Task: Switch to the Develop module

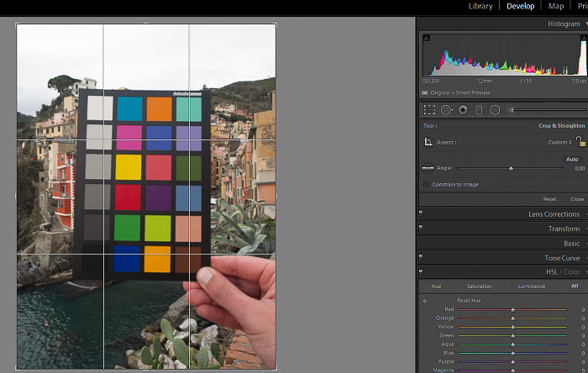Action: pos(520,6)
